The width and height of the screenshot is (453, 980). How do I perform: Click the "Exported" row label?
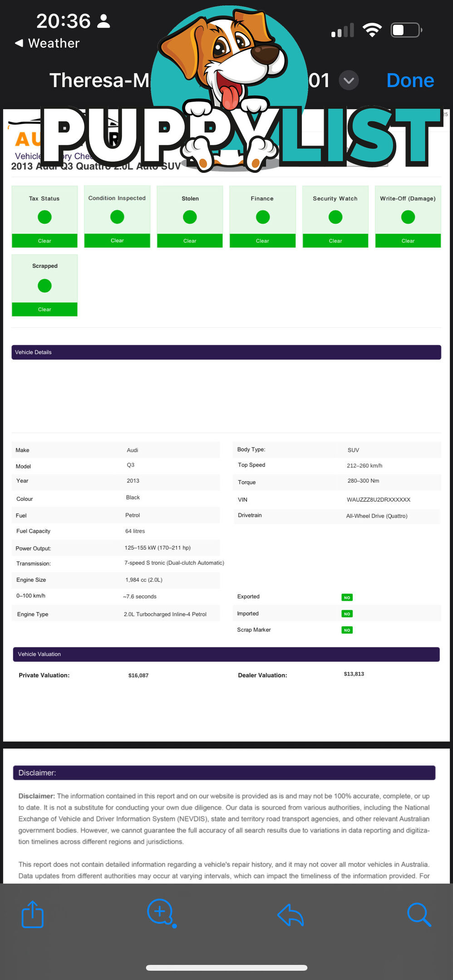(248, 597)
